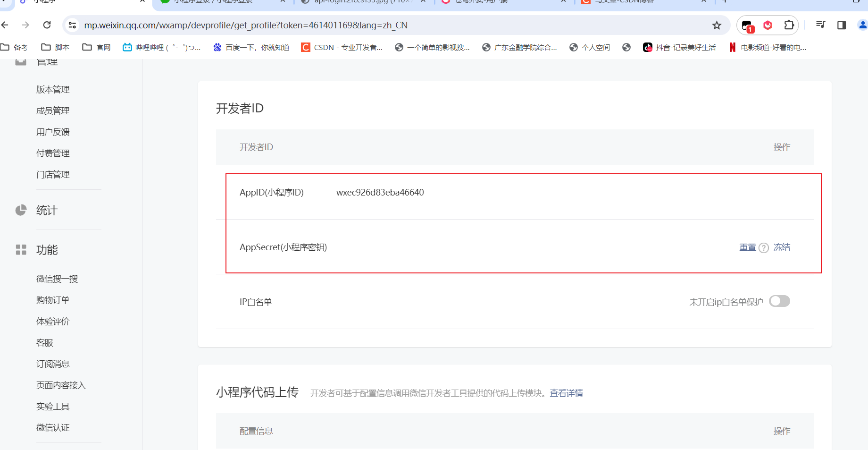Screen dimensions: 868x450
Task: Click the AppSecret(小程序密钥) label
Action: (x=283, y=247)
